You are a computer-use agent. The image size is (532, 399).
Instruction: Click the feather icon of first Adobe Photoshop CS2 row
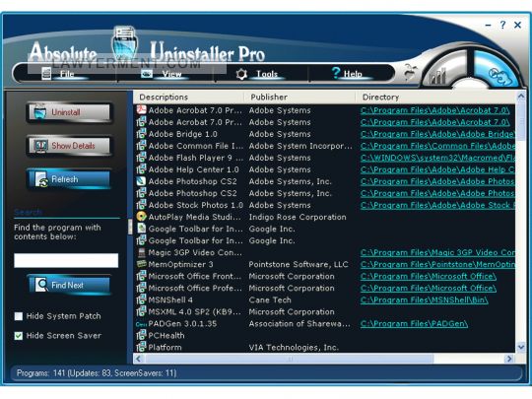pos(141,181)
